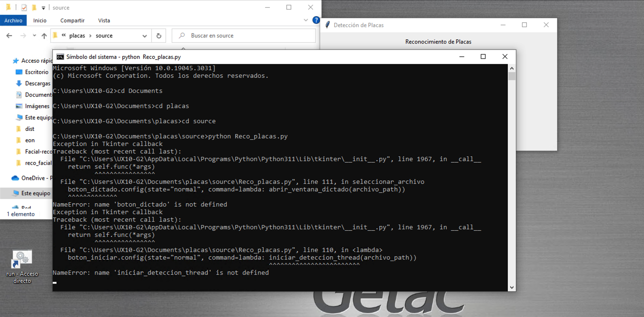Click the Properties checkmark icon in quick access toolbar
Screen dimensions: 644x317
pos(24,8)
